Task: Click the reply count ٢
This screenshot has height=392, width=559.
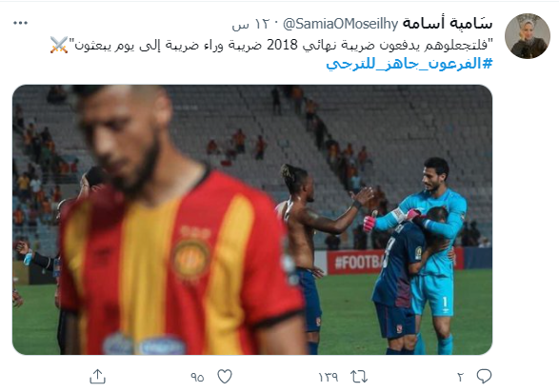Action: click(x=461, y=377)
